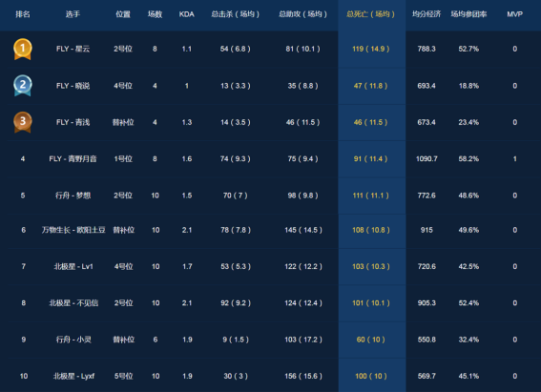Sort by 均分经济 column header

(427, 14)
